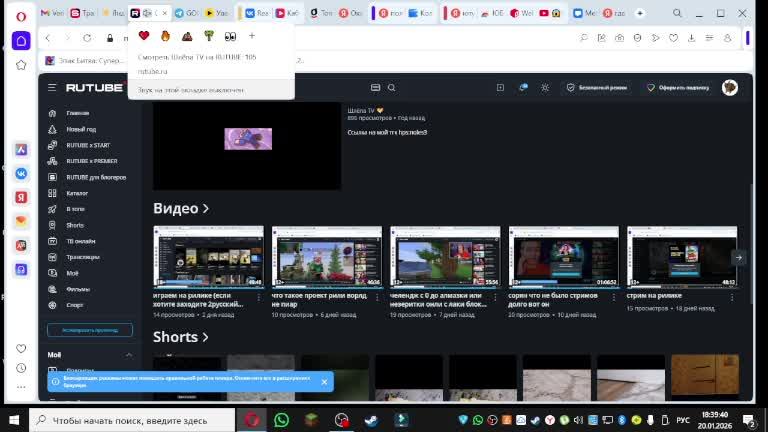Image resolution: width=768 pixels, height=432 pixels.
Task: Click the browser Back arrow
Action: [48, 38]
